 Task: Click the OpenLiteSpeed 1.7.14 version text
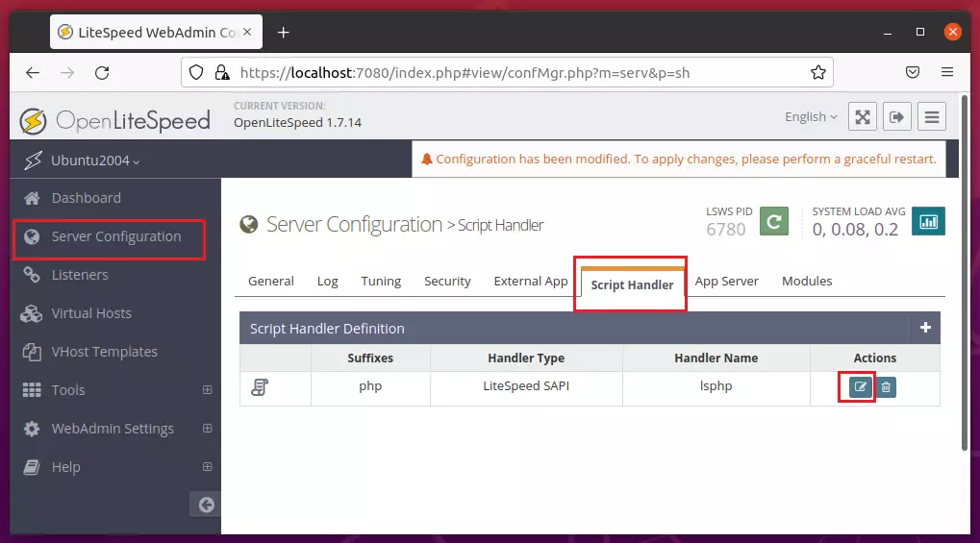(x=297, y=122)
